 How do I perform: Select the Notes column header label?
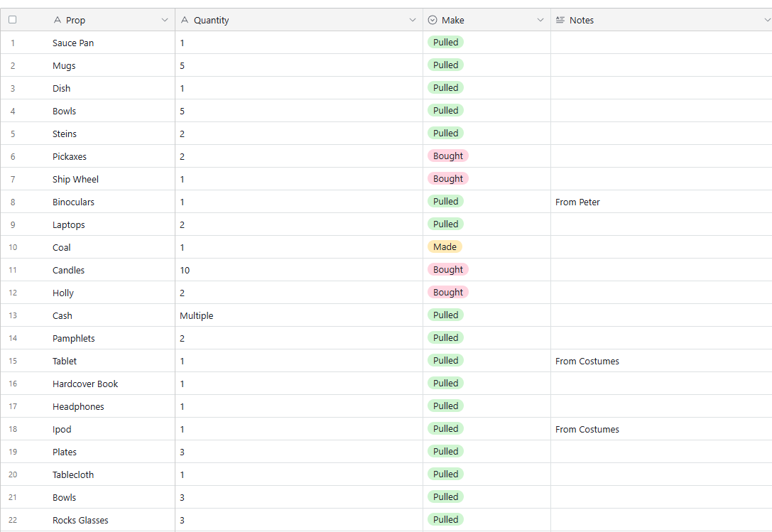coord(581,21)
